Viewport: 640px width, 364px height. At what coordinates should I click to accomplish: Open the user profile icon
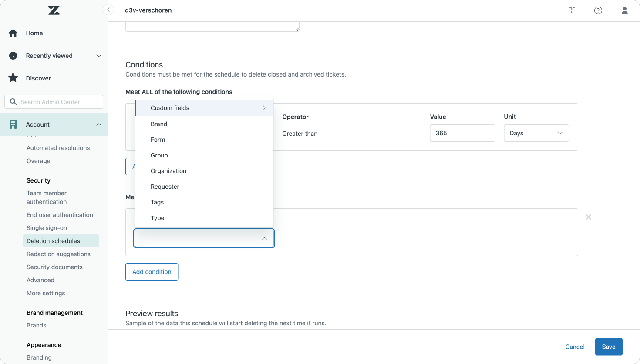[624, 10]
